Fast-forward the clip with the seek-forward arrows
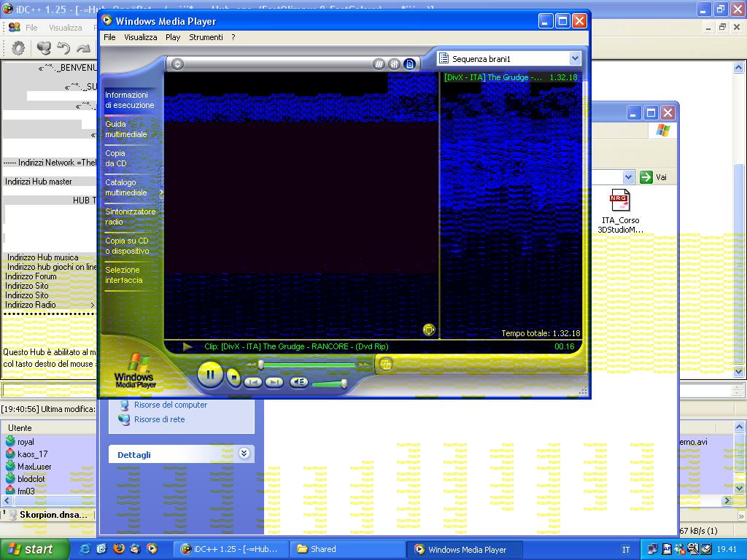The height and width of the screenshot is (560, 747). (x=365, y=365)
